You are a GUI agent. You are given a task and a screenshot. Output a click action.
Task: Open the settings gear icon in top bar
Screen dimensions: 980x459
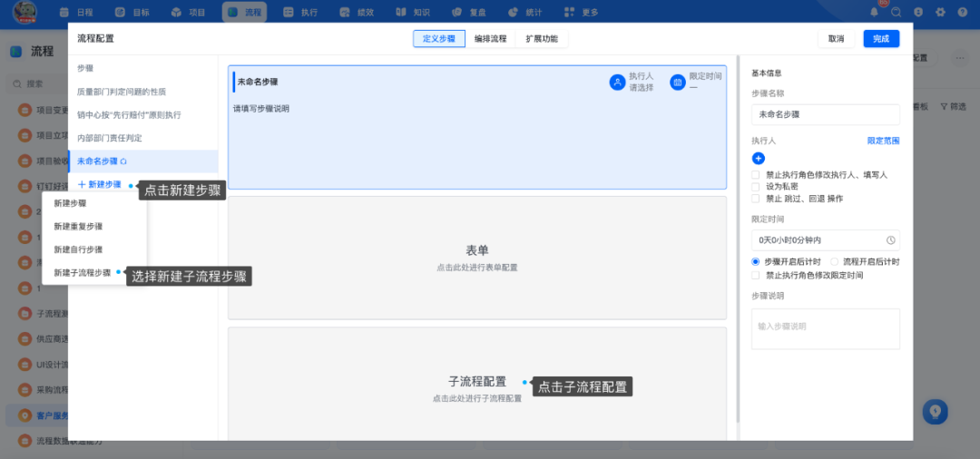tap(941, 12)
